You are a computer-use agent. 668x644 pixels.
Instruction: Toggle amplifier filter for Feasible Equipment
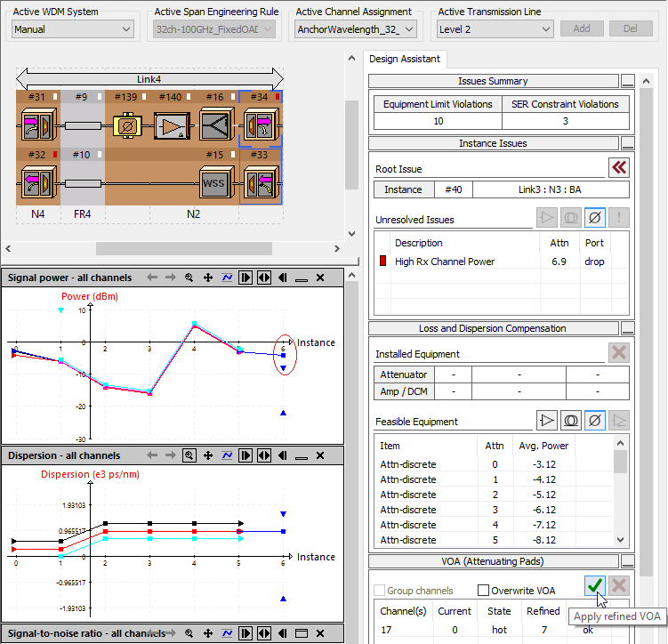(x=547, y=421)
